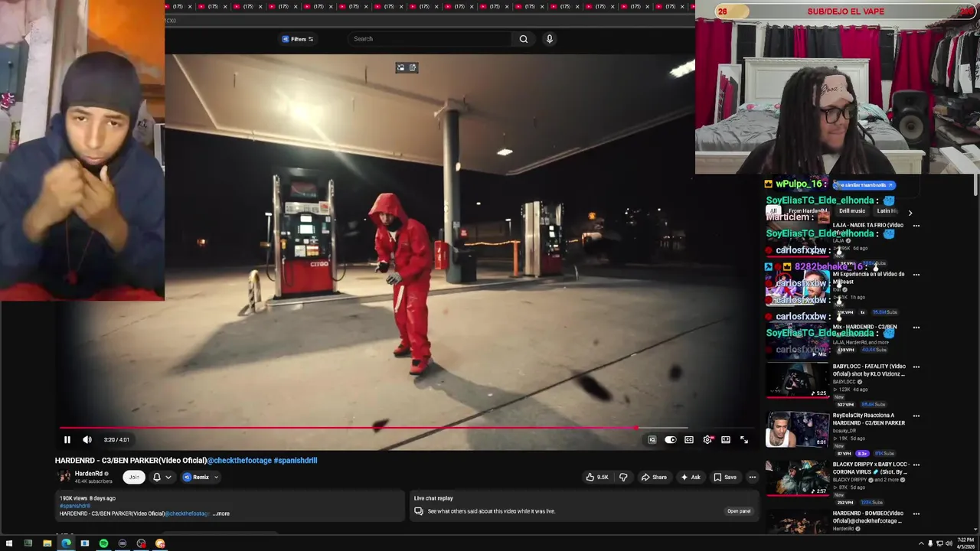Enter fullscreen mode

coord(744,439)
